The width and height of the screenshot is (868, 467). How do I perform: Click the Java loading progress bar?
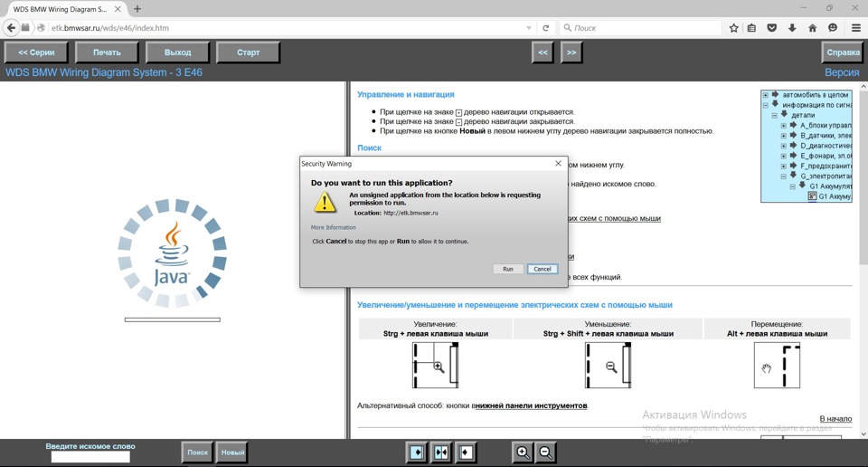click(172, 319)
